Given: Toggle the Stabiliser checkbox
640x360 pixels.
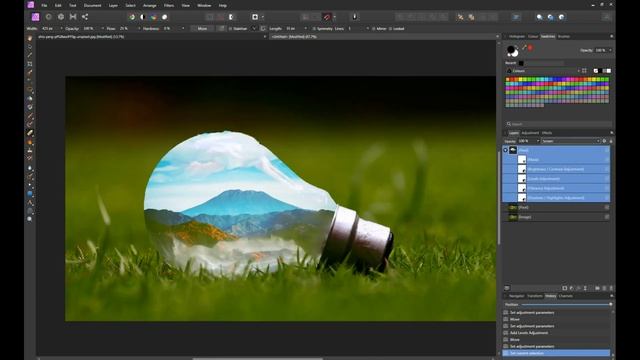Looking at the screenshot, I should (231, 29).
